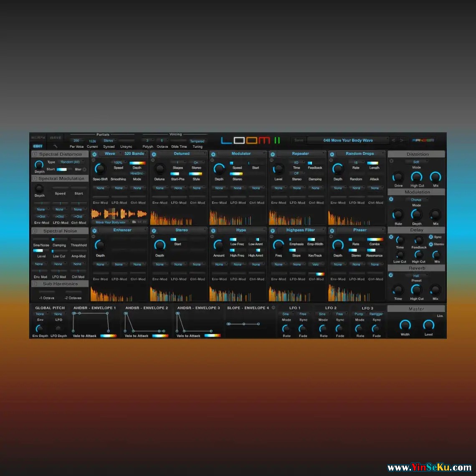Click the Master Level knob
This screenshot has width=476, height=476.
428,325
